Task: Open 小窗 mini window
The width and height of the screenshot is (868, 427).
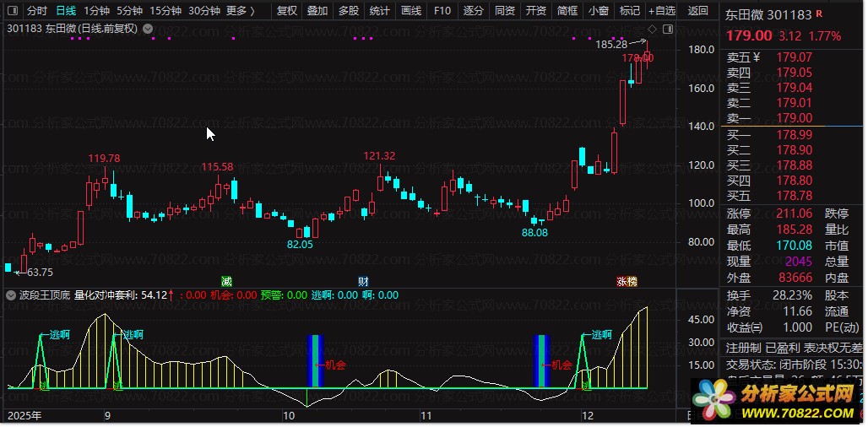Action: (x=599, y=10)
